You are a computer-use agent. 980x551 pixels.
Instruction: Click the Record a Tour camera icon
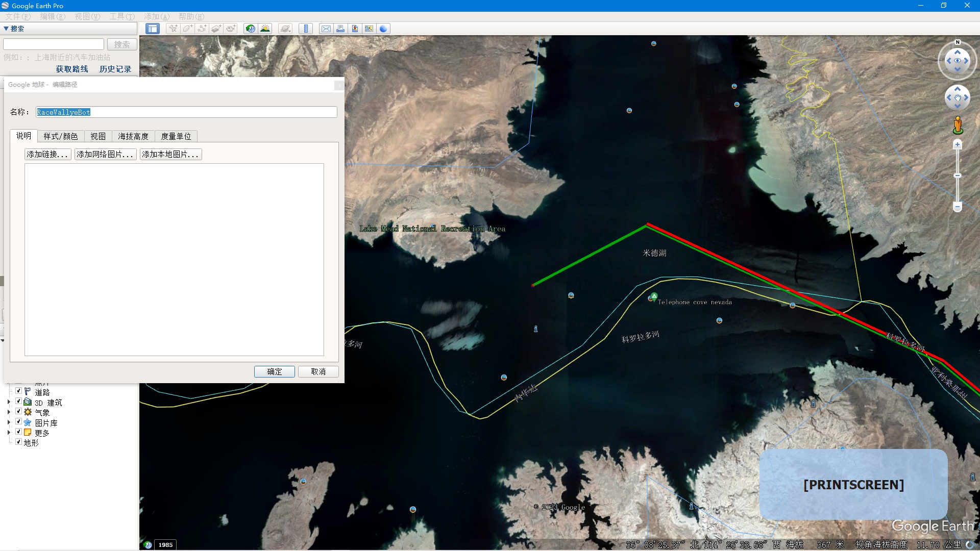pyautogui.click(x=231, y=29)
